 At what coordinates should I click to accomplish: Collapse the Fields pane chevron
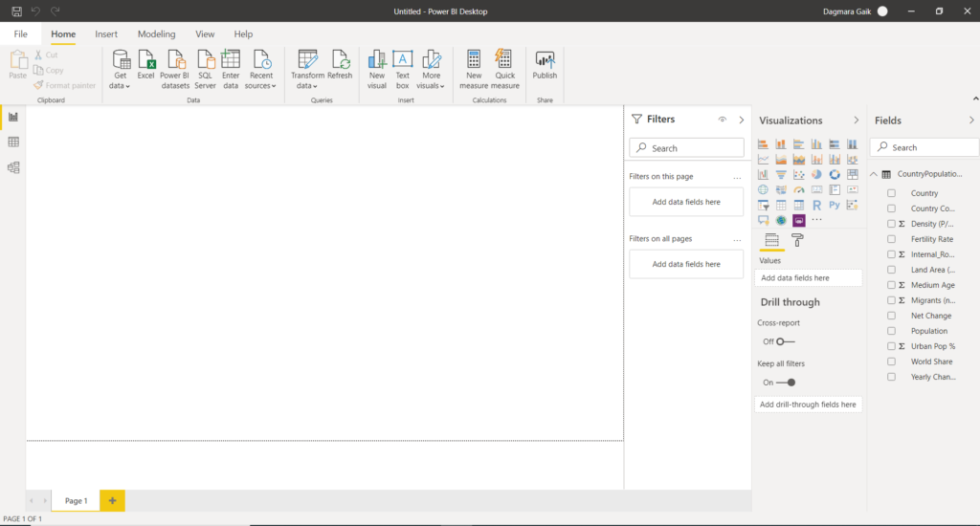pos(971,120)
